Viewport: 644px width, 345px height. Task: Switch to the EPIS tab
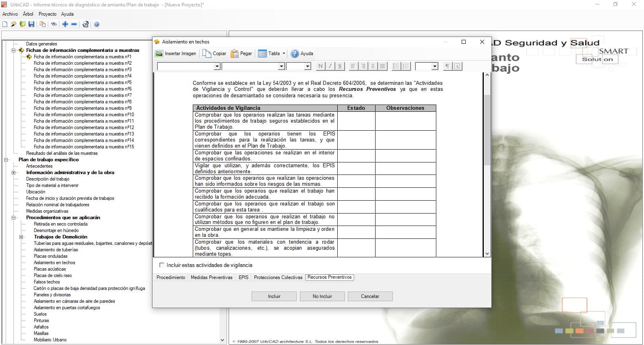[244, 277]
